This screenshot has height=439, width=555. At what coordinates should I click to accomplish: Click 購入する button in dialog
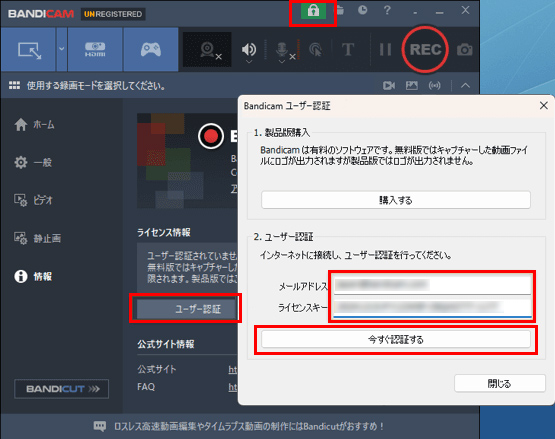396,200
